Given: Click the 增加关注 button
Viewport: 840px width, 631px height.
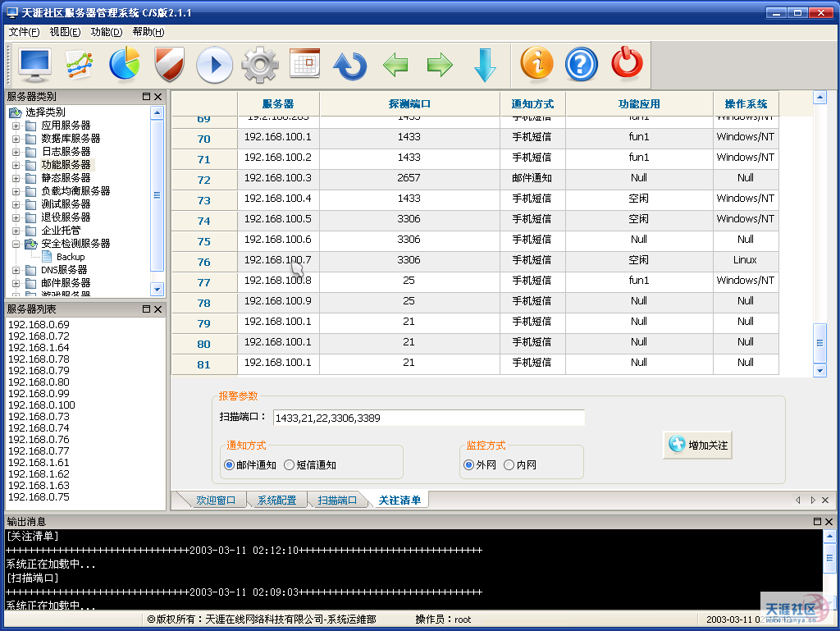Looking at the screenshot, I should 697,445.
